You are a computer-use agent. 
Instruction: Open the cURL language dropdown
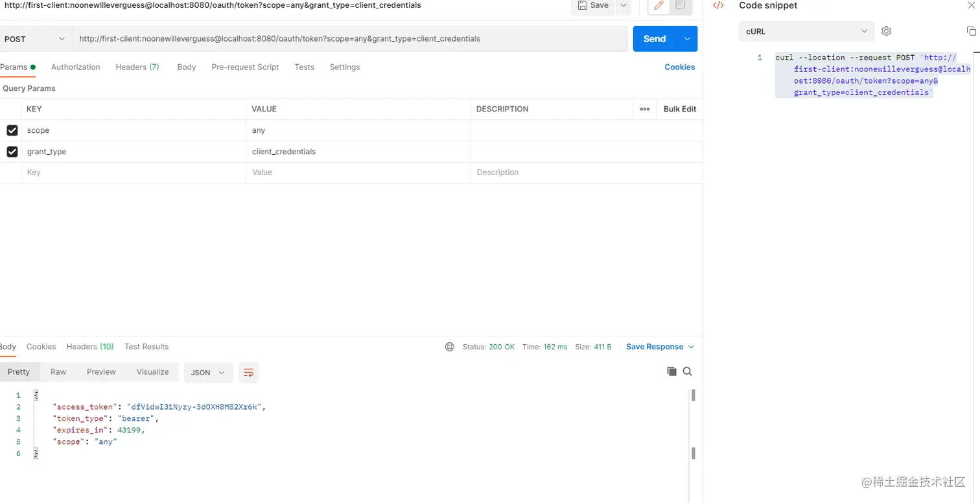point(807,31)
